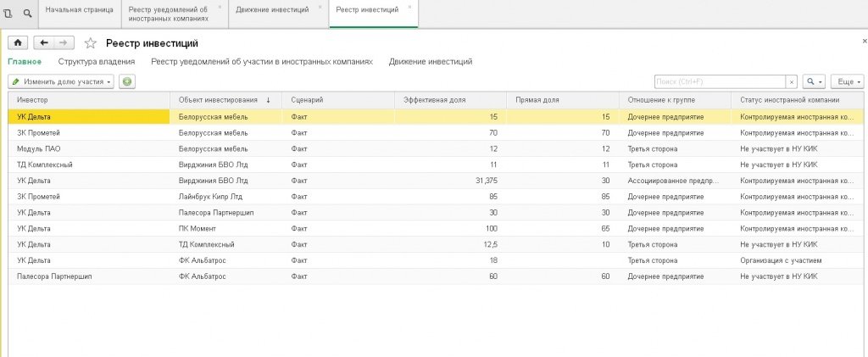Expand the search options magnifier dropdown
868x357 pixels.
[814, 82]
